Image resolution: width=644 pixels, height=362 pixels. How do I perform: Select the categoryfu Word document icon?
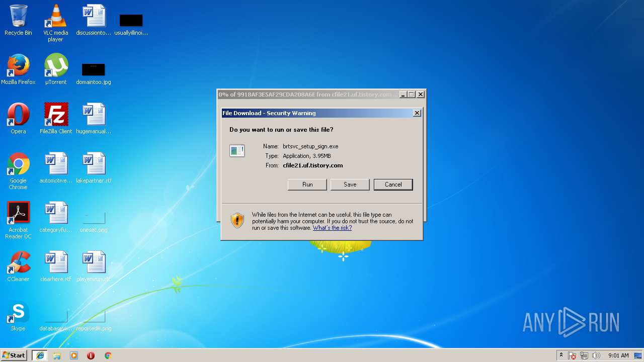[x=56, y=217]
